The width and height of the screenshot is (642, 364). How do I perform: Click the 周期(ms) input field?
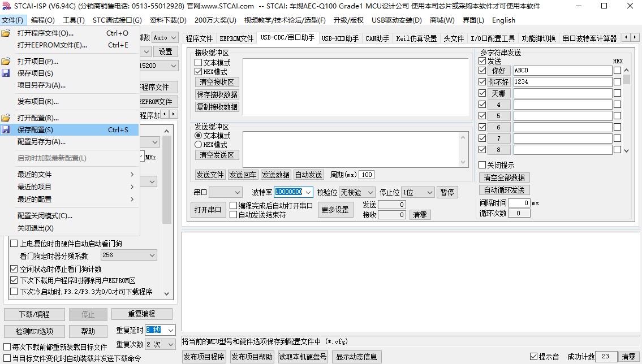tap(367, 175)
